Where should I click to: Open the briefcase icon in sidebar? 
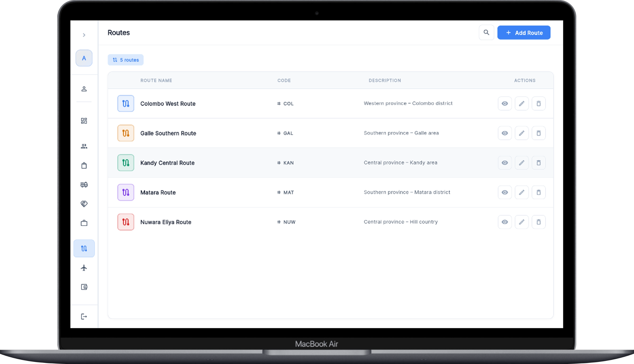click(x=84, y=223)
